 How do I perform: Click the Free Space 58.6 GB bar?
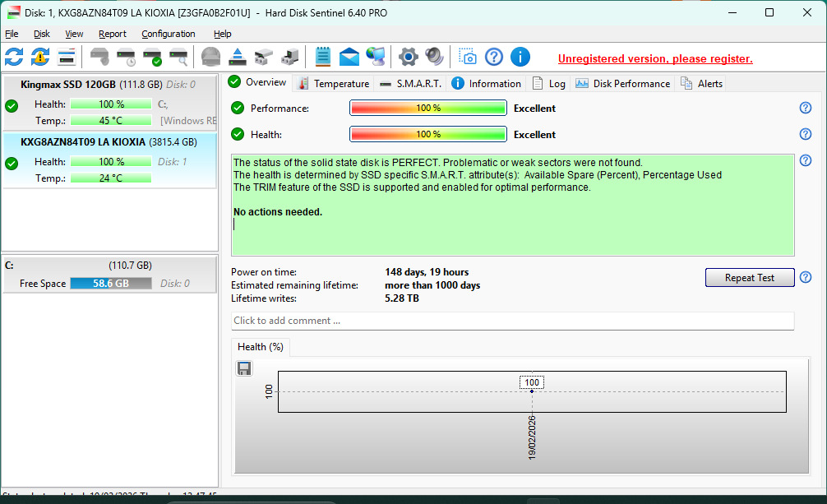(111, 284)
